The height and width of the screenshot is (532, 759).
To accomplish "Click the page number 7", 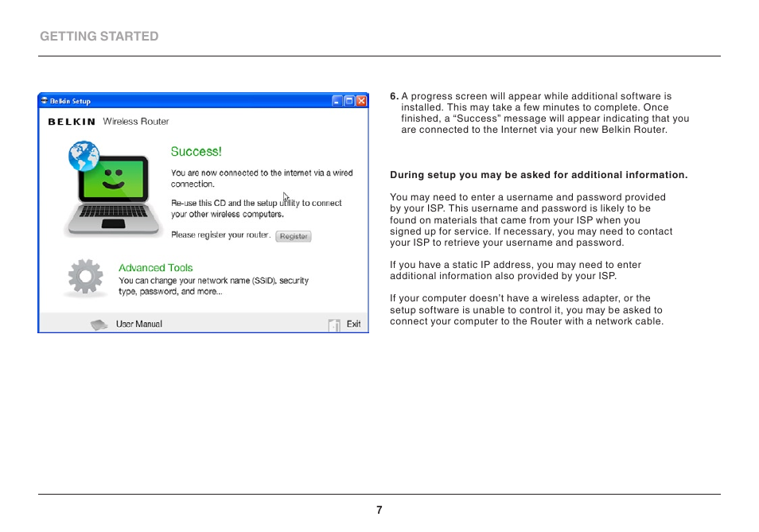I will (x=379, y=510).
